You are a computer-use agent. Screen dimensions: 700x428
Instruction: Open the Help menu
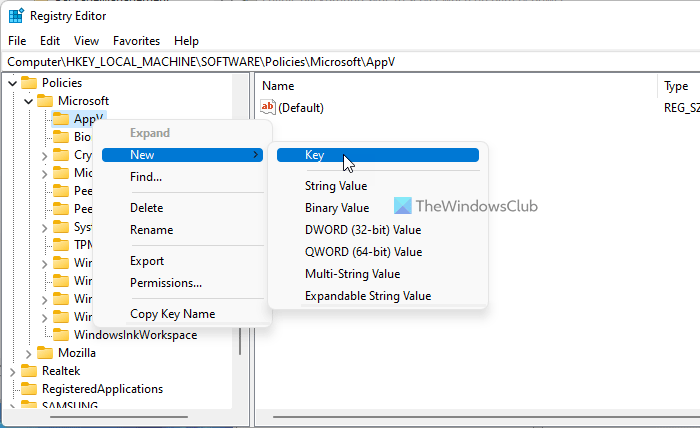pos(186,41)
